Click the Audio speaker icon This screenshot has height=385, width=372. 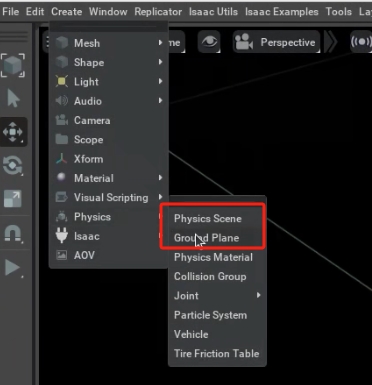(x=62, y=101)
